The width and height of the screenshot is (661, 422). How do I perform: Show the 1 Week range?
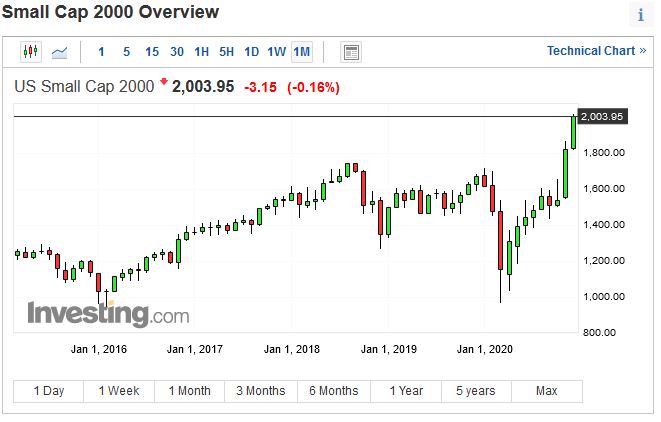[119, 391]
